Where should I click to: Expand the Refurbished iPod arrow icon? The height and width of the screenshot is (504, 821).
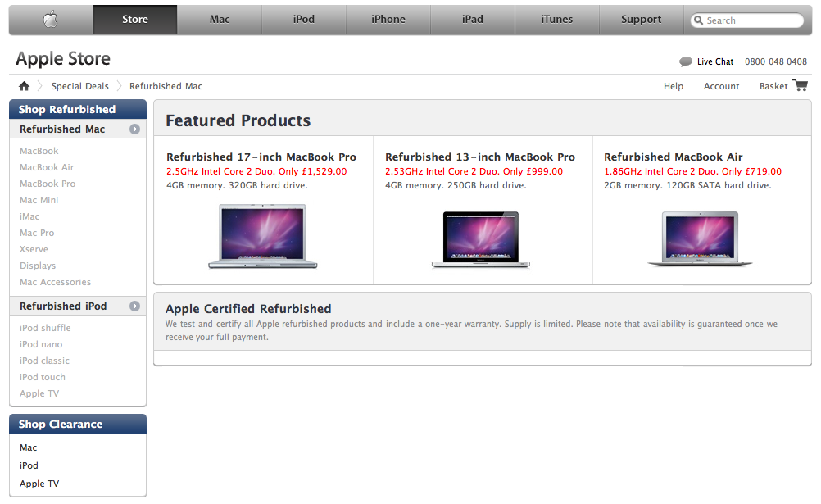[x=134, y=306]
